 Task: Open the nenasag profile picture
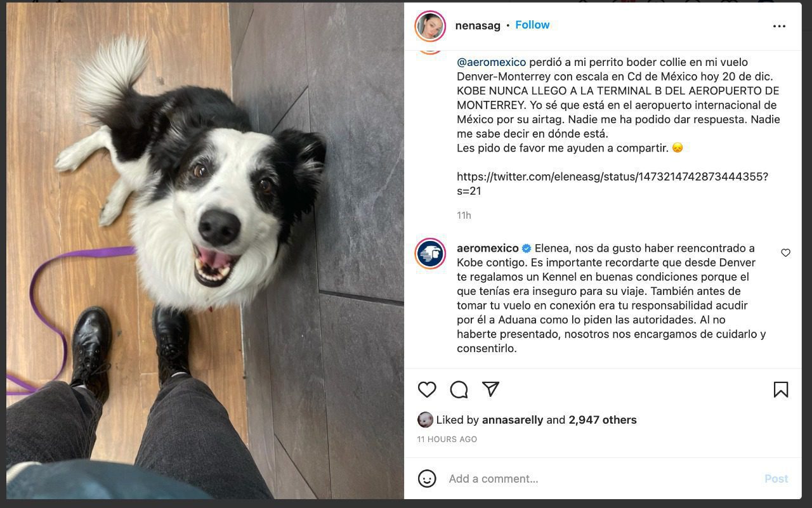point(430,26)
